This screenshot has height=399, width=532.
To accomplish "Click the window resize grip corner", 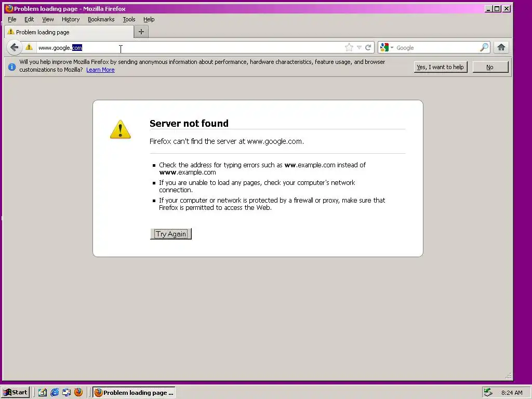I will [508, 376].
